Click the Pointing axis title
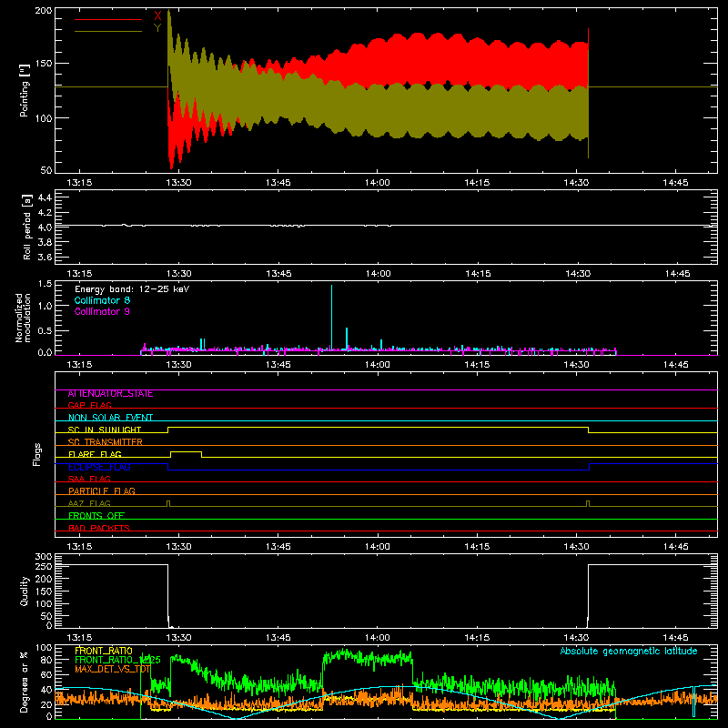The height and width of the screenshot is (728, 728). point(25,90)
